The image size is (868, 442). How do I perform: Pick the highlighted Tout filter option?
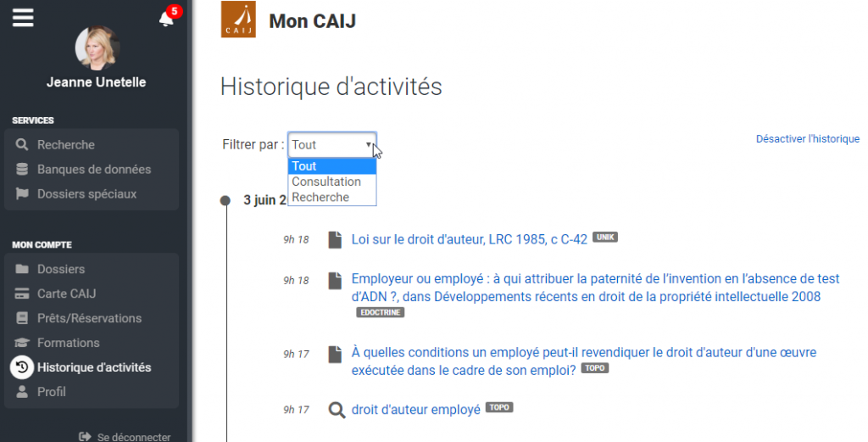pyautogui.click(x=304, y=166)
